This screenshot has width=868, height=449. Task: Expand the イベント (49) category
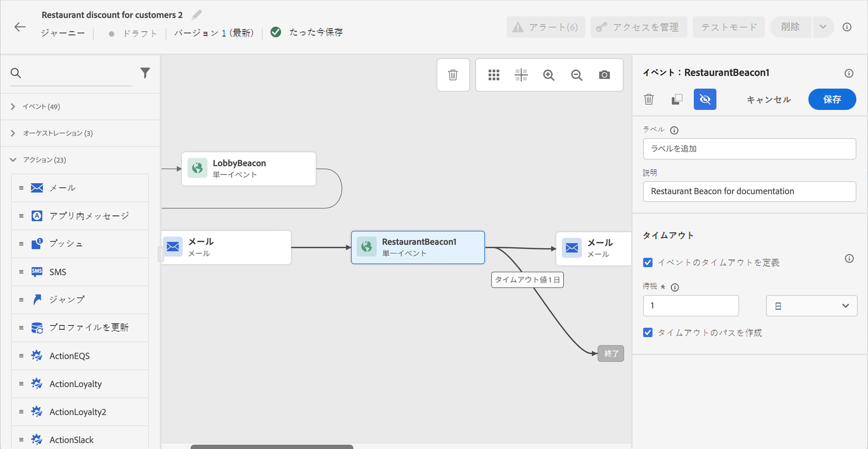point(40,107)
